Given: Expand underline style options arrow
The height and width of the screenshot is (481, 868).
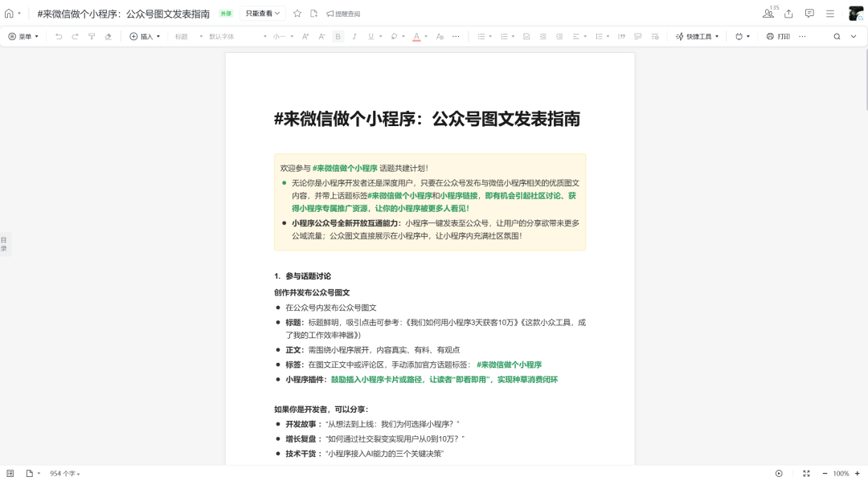Looking at the screenshot, I should pyautogui.click(x=381, y=36).
